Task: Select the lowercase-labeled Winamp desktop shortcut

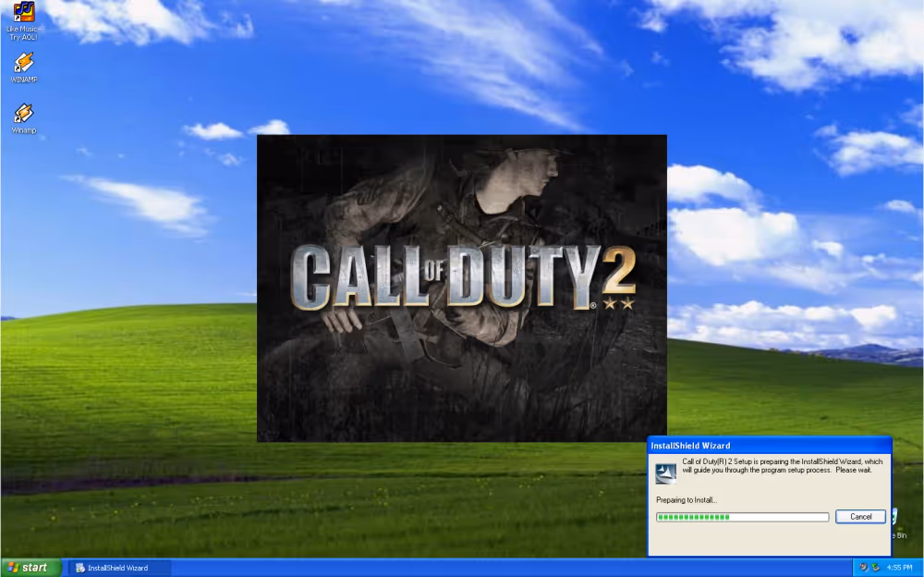Action: pyautogui.click(x=23, y=114)
